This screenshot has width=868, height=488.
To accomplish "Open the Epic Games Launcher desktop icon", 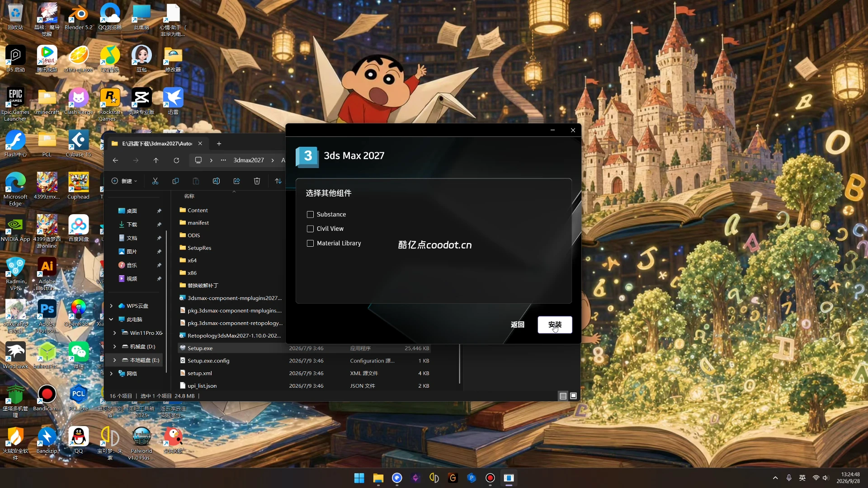I will [x=15, y=104].
